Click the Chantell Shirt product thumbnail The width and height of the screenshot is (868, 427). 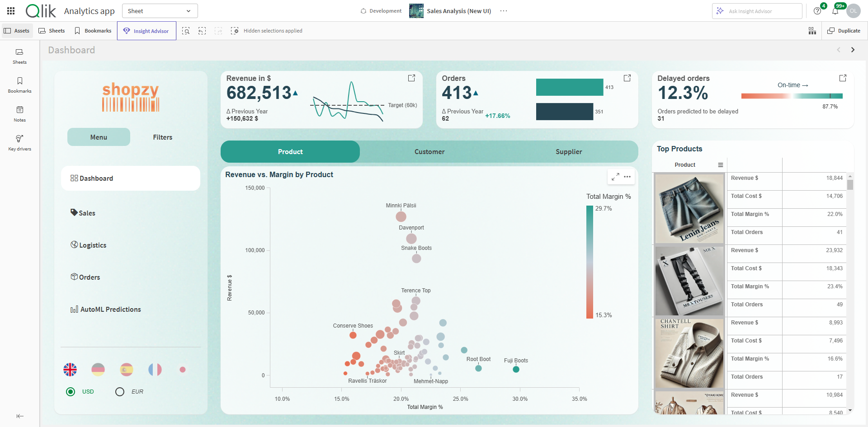tap(689, 353)
